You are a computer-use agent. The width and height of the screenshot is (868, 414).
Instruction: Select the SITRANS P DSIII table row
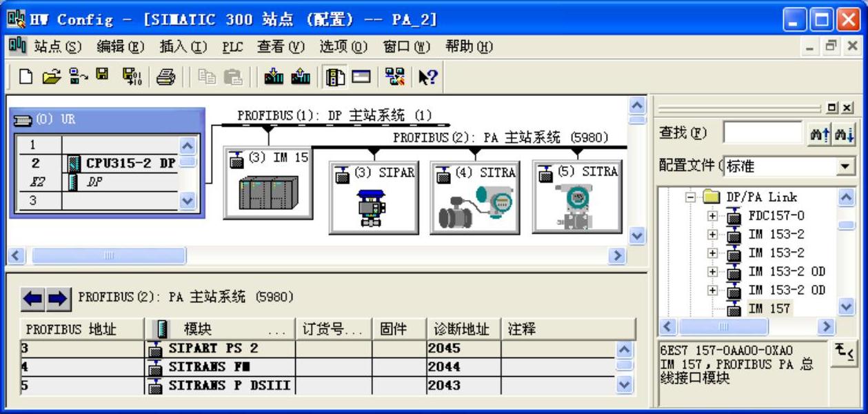[x=317, y=386]
